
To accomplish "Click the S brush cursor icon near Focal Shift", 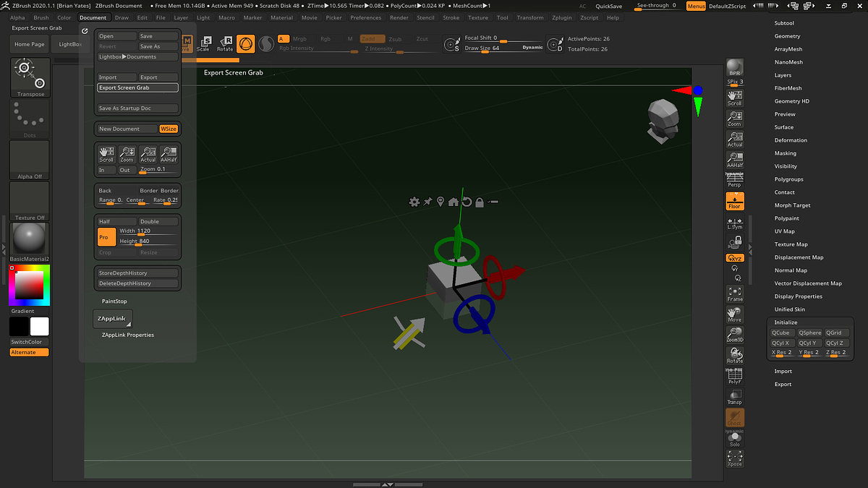I will pyautogui.click(x=452, y=45).
